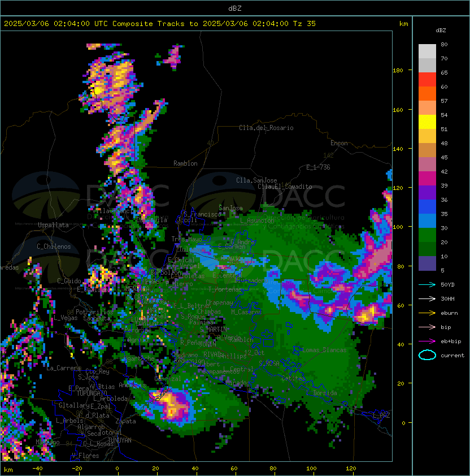Pick the magenta 39–42 dBZ legend swatch
The height and width of the screenshot is (476, 470).
tap(427, 179)
